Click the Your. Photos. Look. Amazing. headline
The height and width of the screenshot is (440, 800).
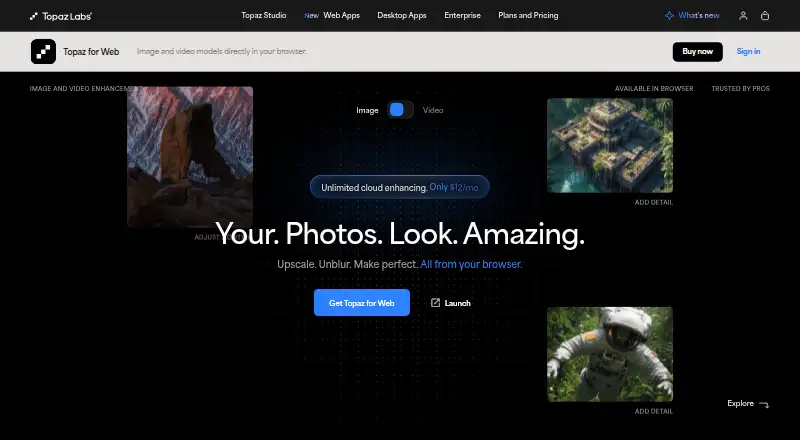[x=400, y=234]
